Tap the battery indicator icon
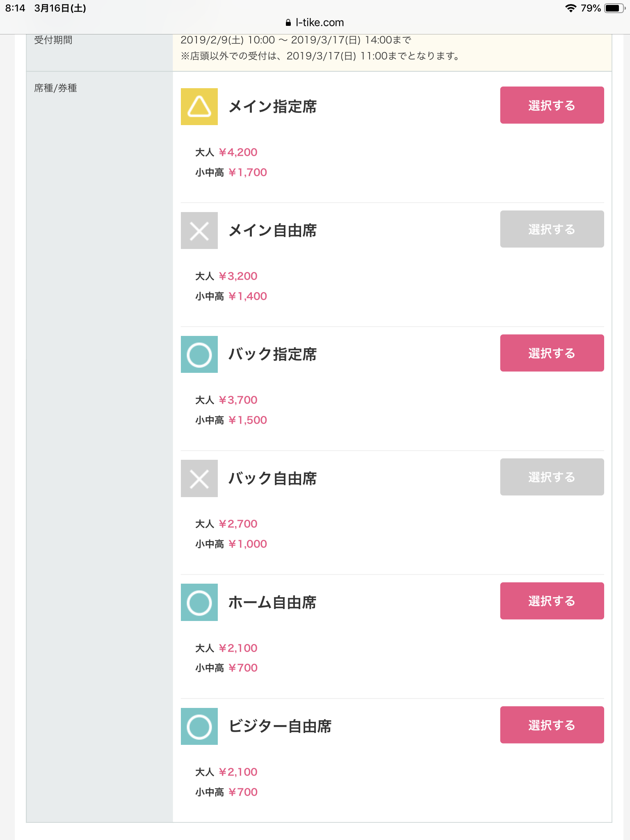630x840 pixels. (x=614, y=8)
